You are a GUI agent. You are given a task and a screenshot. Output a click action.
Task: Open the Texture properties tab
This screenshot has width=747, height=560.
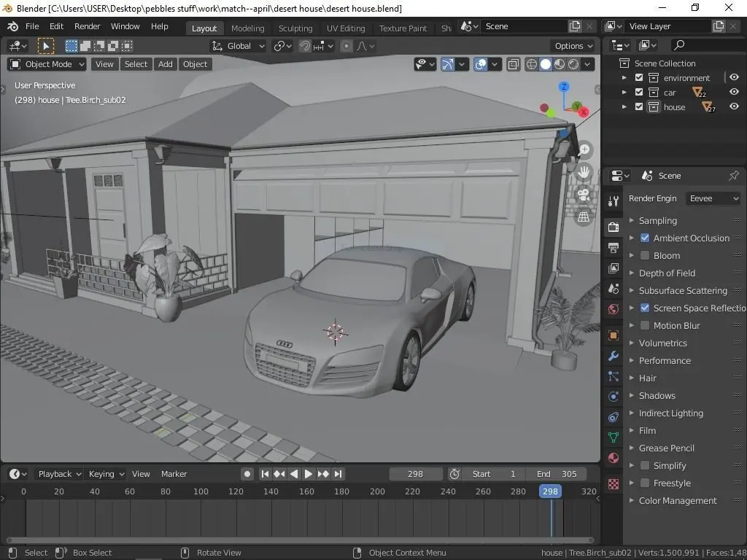click(x=614, y=484)
